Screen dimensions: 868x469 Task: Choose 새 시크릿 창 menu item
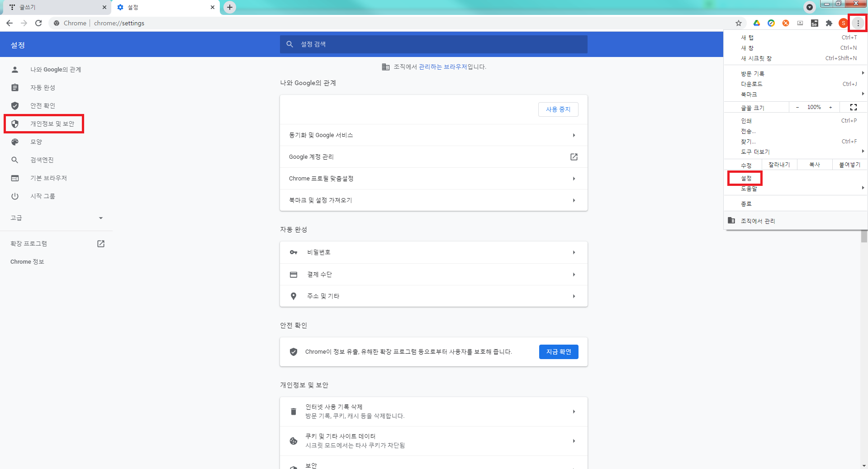pos(795,58)
